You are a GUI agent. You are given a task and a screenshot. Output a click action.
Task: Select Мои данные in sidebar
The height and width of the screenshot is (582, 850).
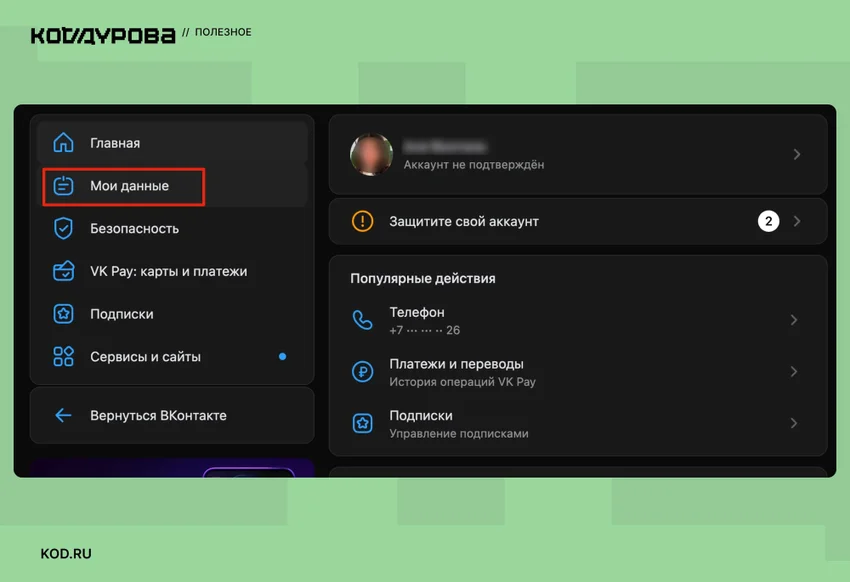(x=172, y=186)
